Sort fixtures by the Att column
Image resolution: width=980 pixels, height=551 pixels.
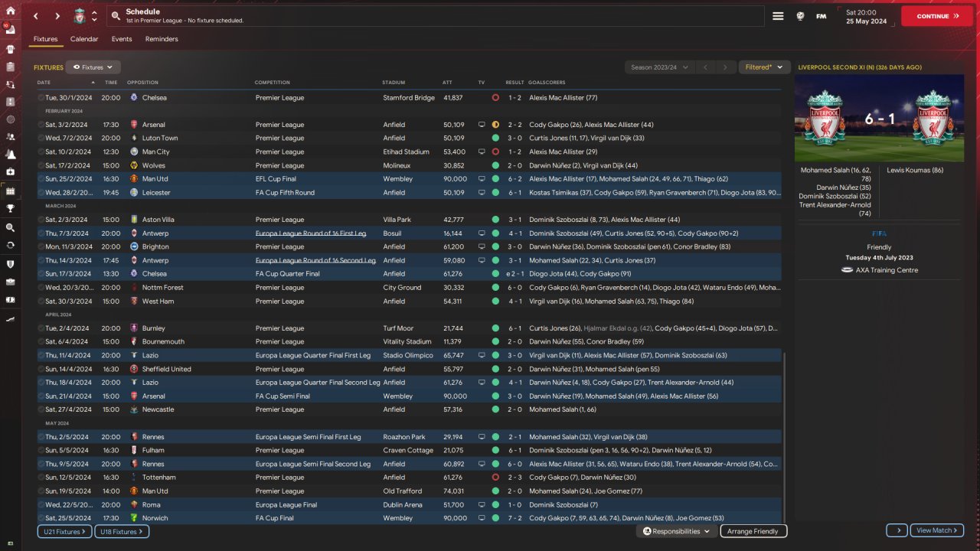[447, 83]
